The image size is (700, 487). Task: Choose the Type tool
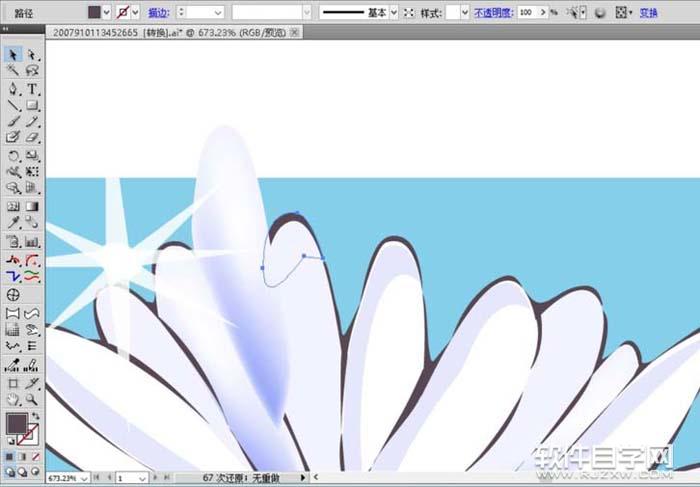point(32,89)
